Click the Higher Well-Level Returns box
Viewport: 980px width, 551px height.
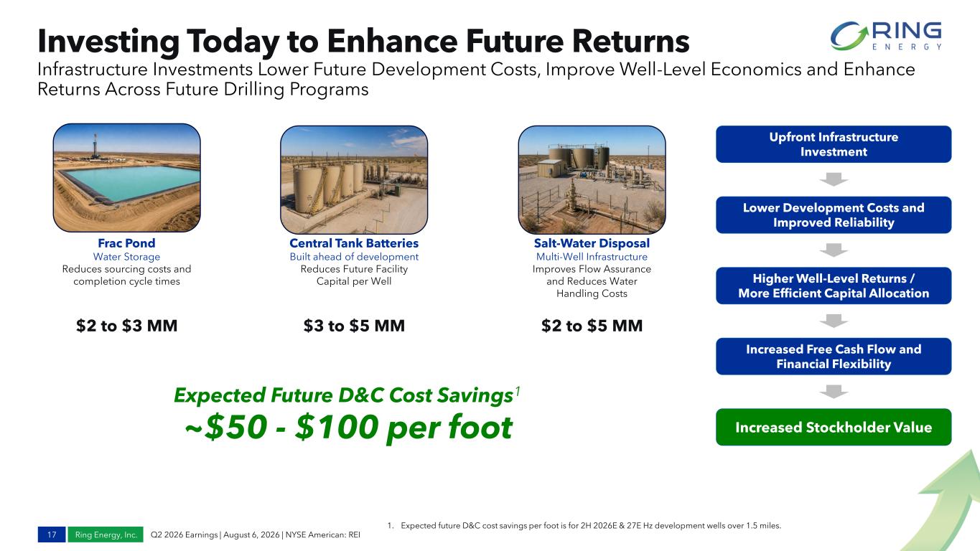(x=834, y=286)
